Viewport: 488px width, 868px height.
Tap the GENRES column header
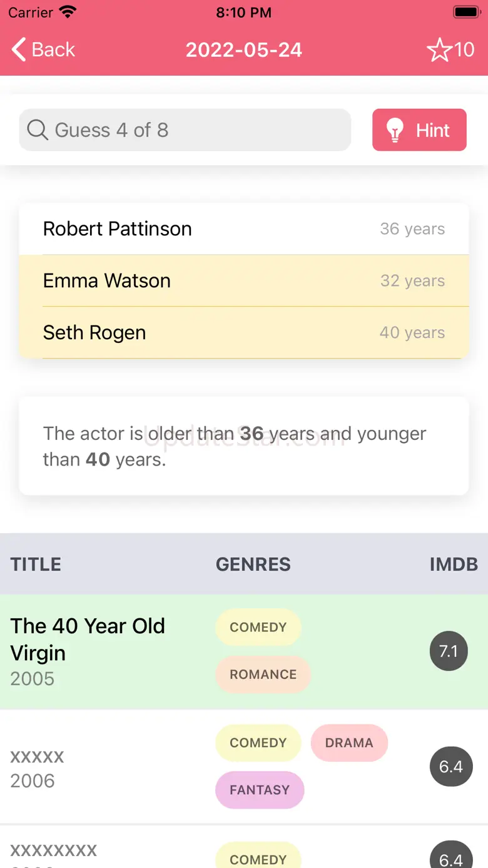pyautogui.click(x=253, y=564)
